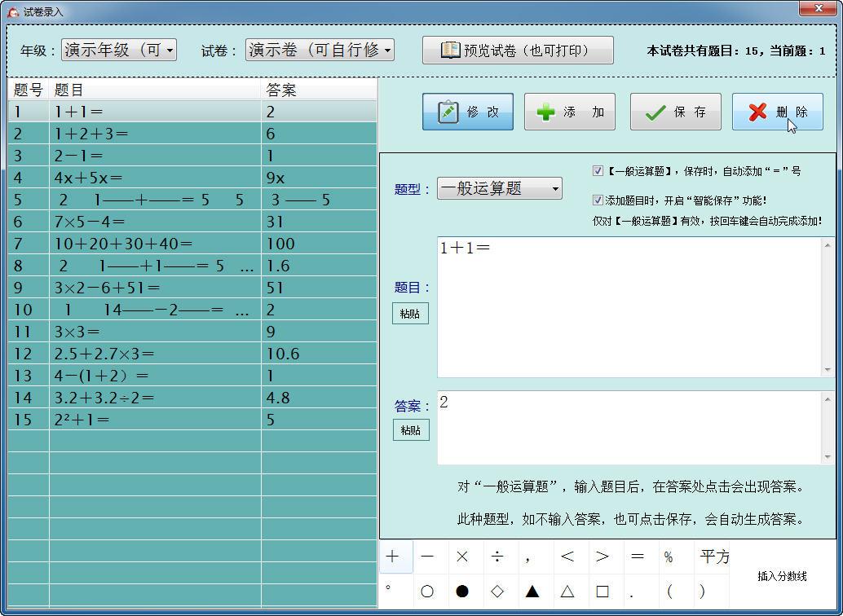Image resolution: width=843 pixels, height=616 pixels.
Task: Click the 修改 (edit) button
Action: click(467, 112)
